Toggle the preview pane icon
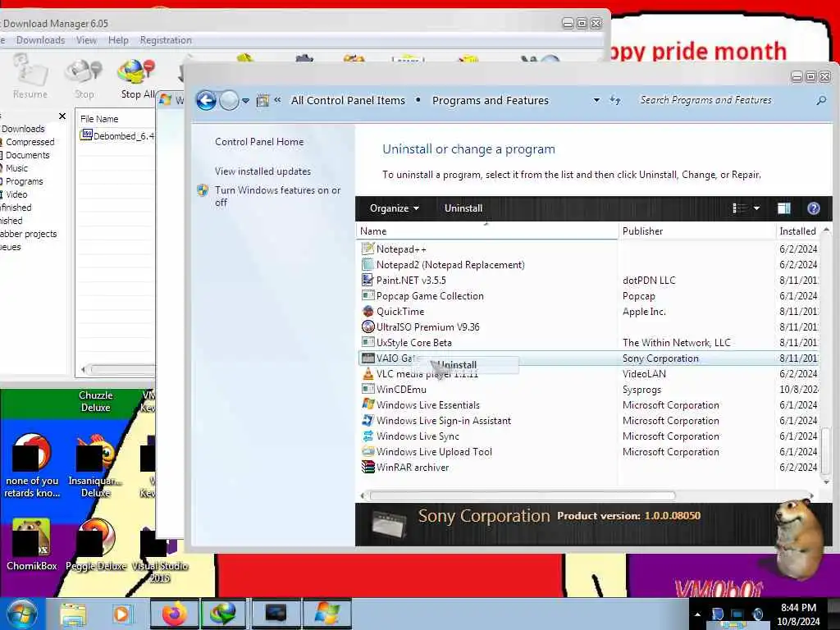The image size is (840, 630). pyautogui.click(x=783, y=208)
